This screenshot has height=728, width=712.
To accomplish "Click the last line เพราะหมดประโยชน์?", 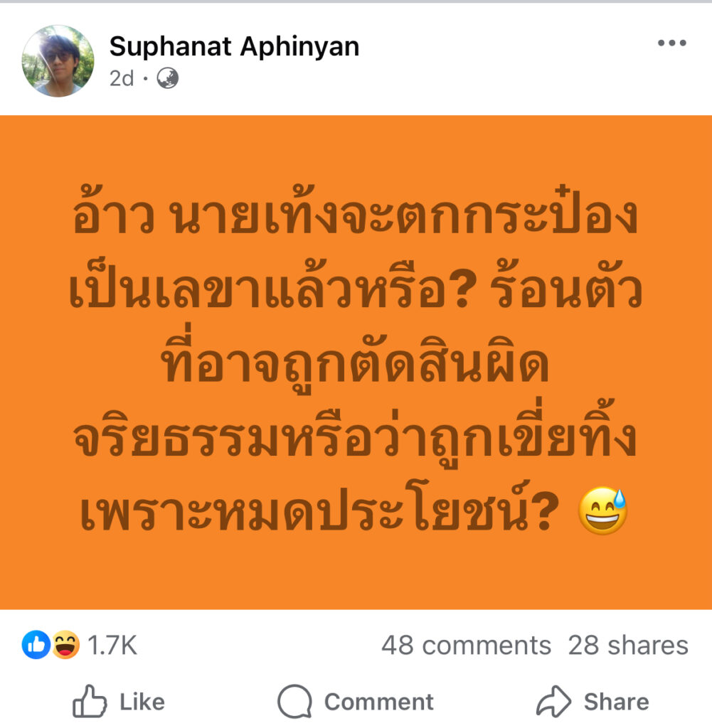I will pos(319,508).
